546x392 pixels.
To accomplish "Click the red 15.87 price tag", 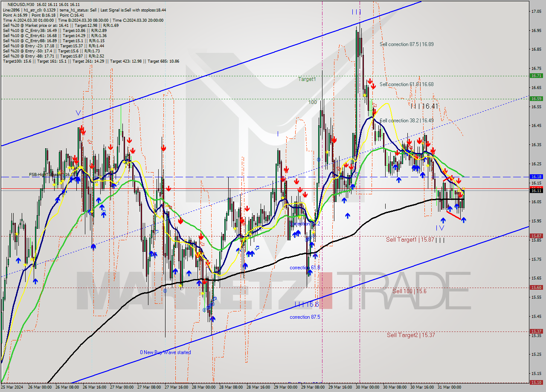I will [536, 236].
